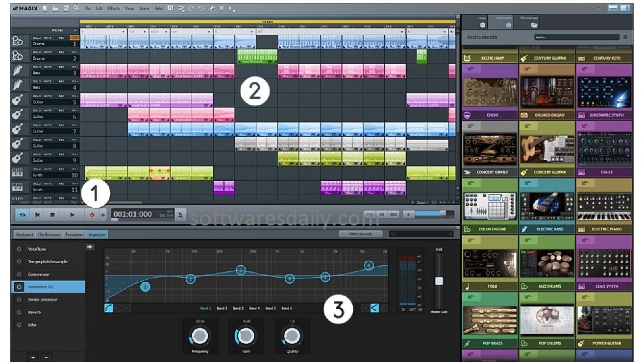
Task: Open the File menu
Action: point(87,8)
